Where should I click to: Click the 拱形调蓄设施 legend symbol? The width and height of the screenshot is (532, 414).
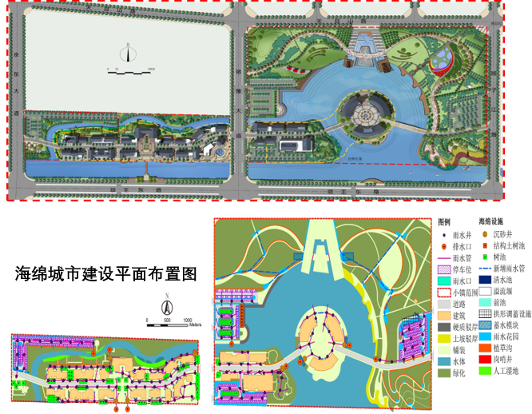(x=484, y=316)
